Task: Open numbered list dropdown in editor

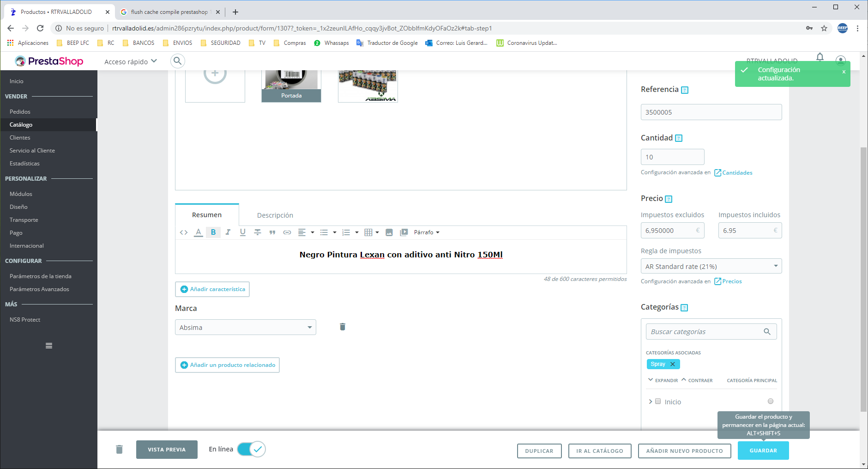Action: point(350,232)
